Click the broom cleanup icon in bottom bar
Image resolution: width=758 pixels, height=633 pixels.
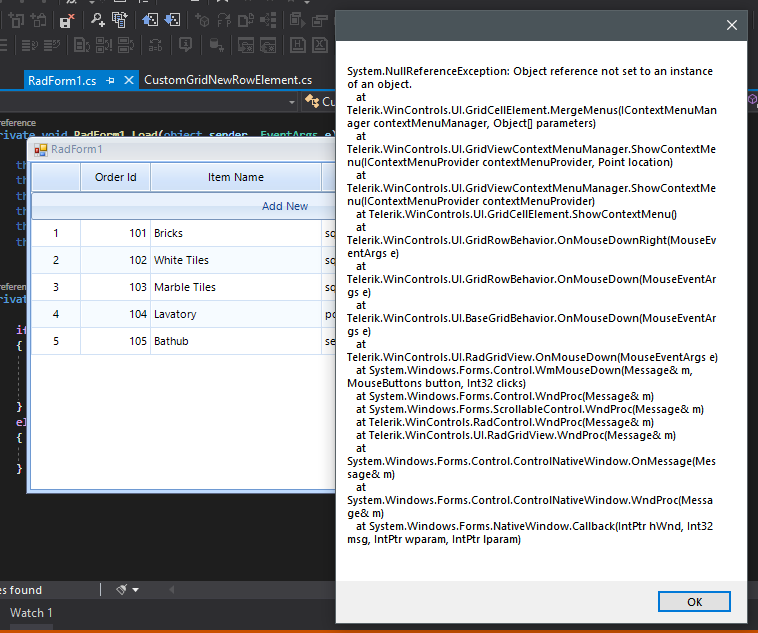point(121,589)
